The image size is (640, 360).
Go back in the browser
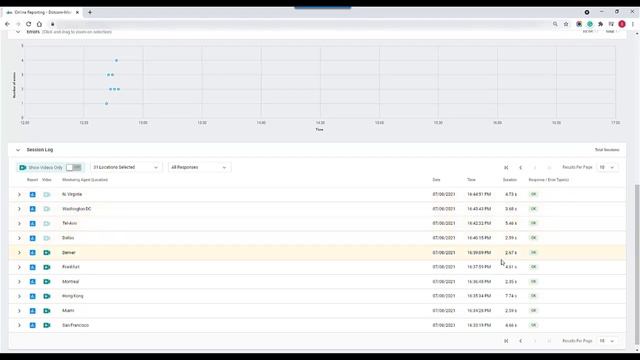pos(7,24)
